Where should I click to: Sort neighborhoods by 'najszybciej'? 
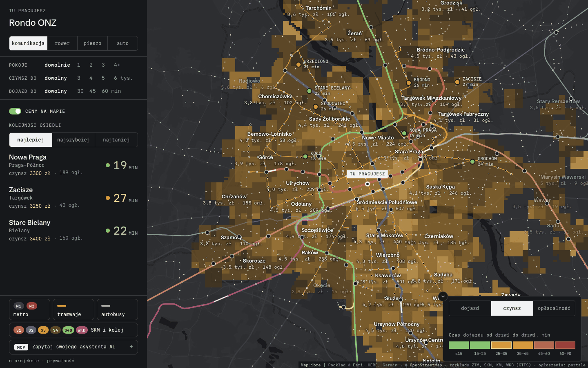coord(73,140)
